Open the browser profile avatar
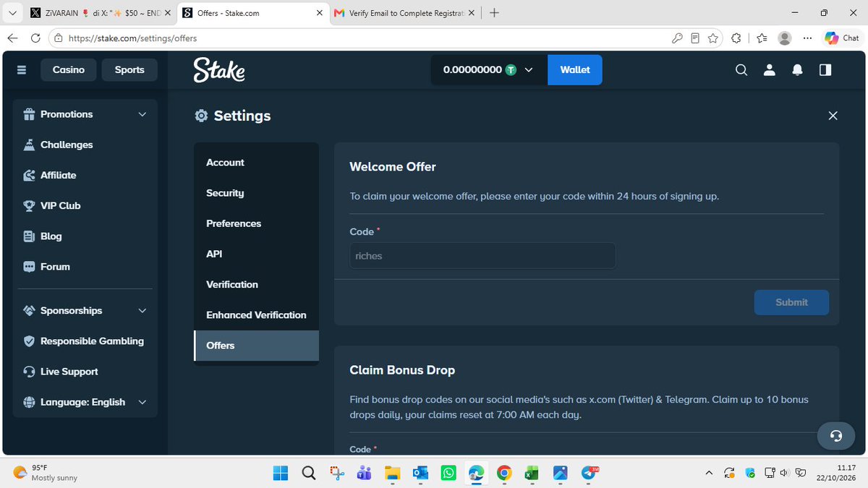This screenshot has height=488, width=868. (785, 38)
